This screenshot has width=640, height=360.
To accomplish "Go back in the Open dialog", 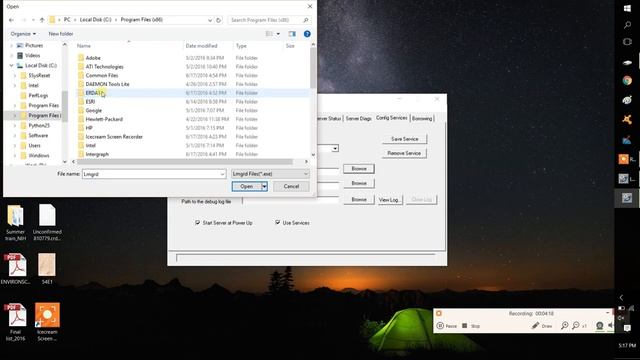I will (x=11, y=20).
